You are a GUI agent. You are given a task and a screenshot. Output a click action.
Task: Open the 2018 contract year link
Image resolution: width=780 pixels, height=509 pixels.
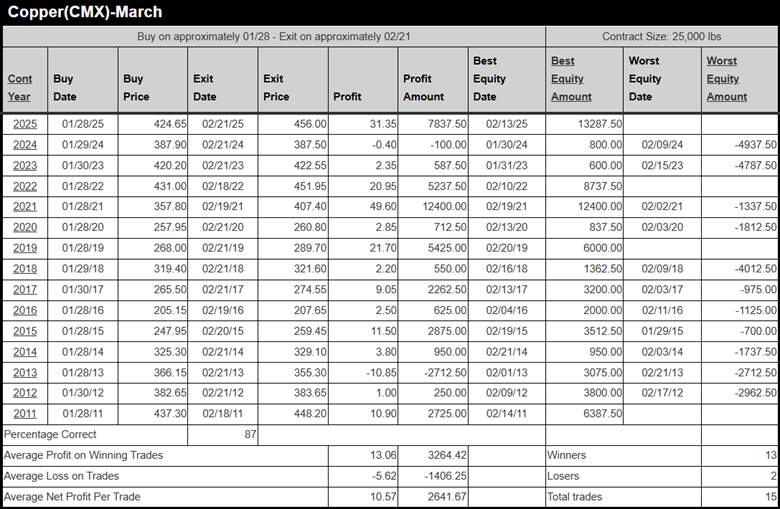point(25,269)
